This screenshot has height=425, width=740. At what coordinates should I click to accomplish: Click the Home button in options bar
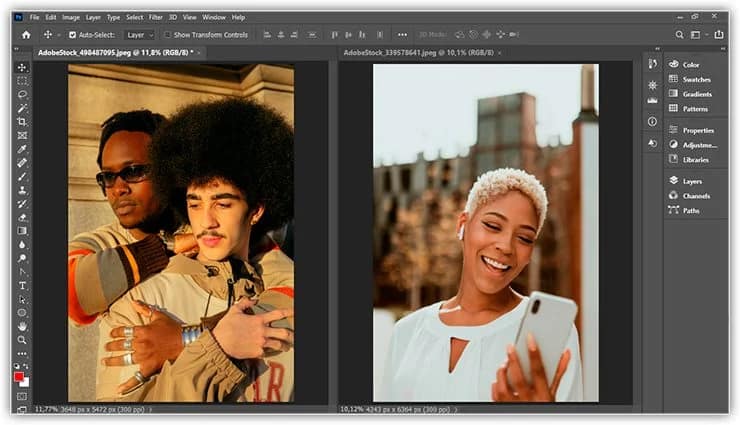pos(26,35)
